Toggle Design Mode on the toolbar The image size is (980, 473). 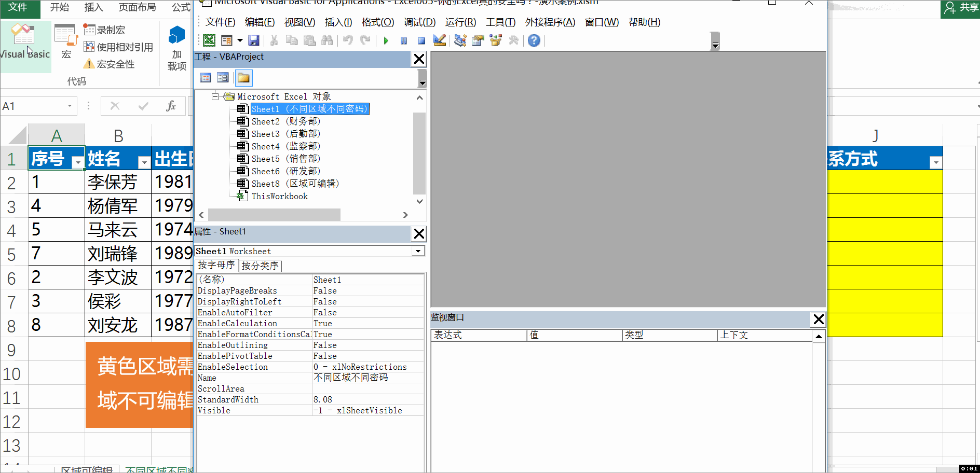click(440, 40)
